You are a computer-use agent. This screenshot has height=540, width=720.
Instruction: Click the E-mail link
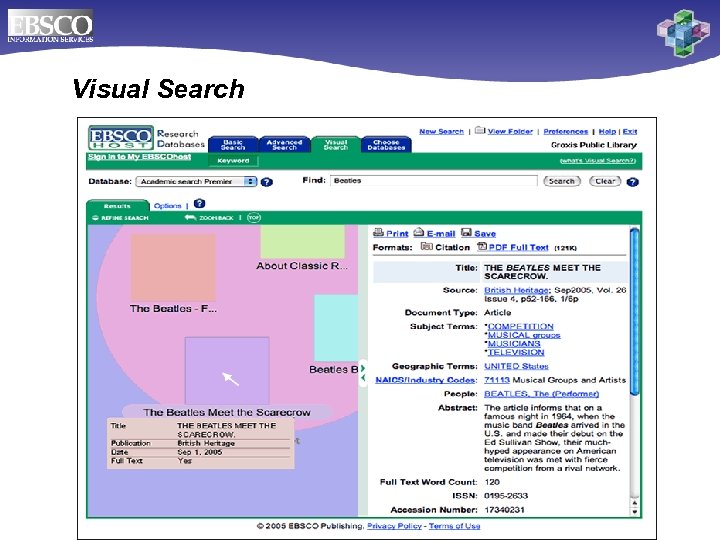click(441, 233)
